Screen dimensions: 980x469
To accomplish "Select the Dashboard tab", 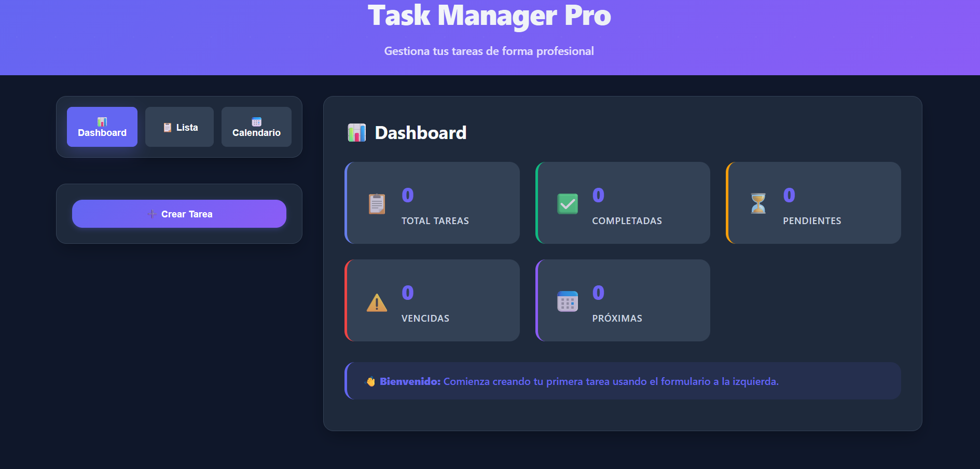I will pos(102,127).
